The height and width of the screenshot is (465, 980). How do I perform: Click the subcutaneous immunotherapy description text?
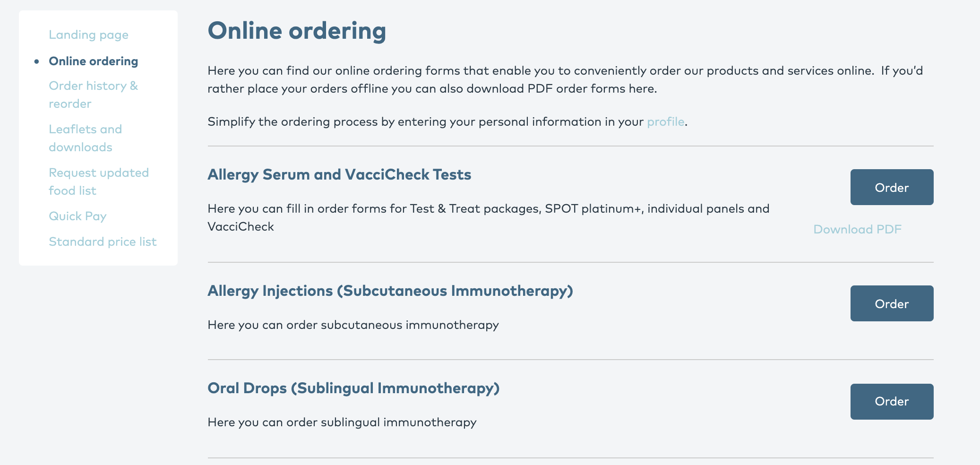[353, 325]
